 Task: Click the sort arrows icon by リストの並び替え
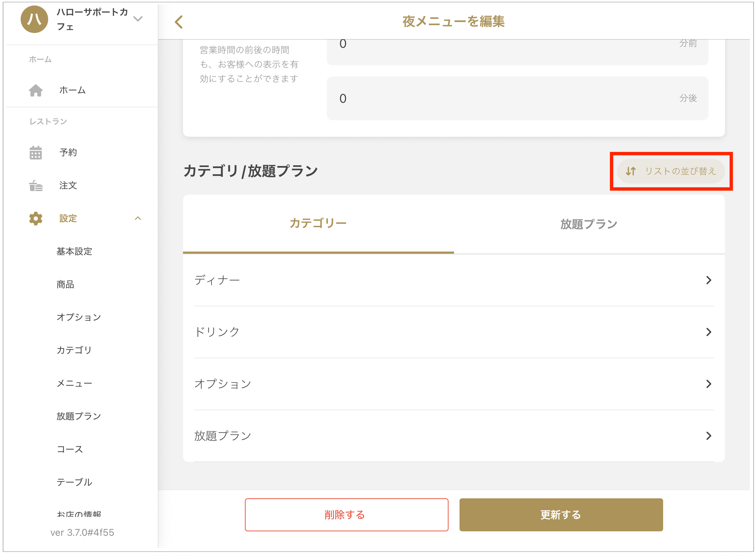click(x=630, y=171)
